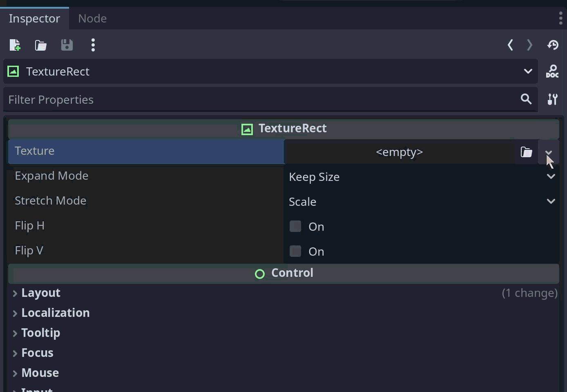This screenshot has height=392, width=567.
Task: Expand the Localization section
Action: coord(55,313)
